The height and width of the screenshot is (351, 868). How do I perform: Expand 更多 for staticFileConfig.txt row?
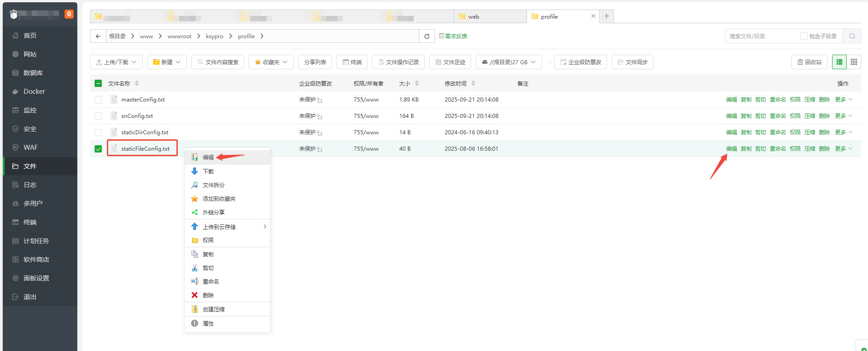[x=843, y=149]
